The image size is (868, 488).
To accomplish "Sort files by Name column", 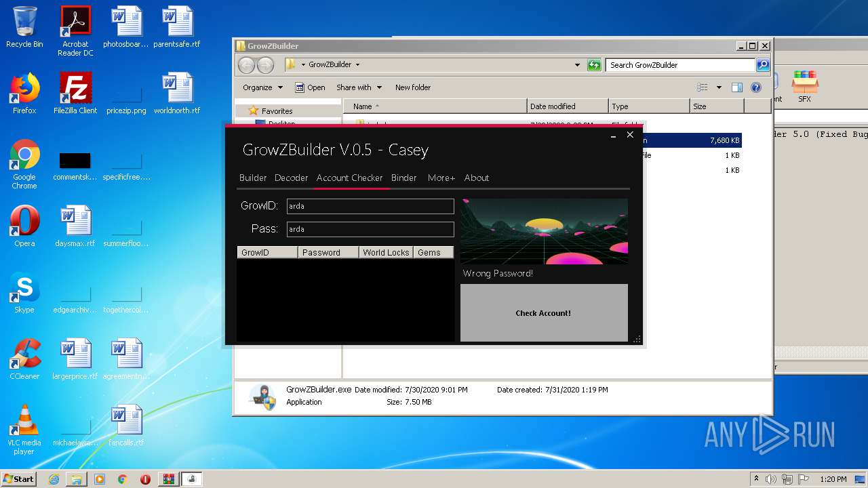I will [435, 106].
